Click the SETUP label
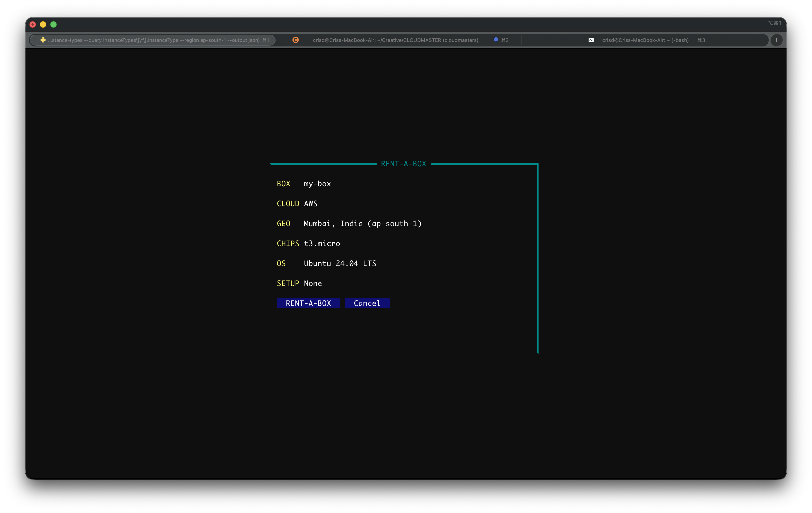This screenshot has width=812, height=513. [x=288, y=283]
